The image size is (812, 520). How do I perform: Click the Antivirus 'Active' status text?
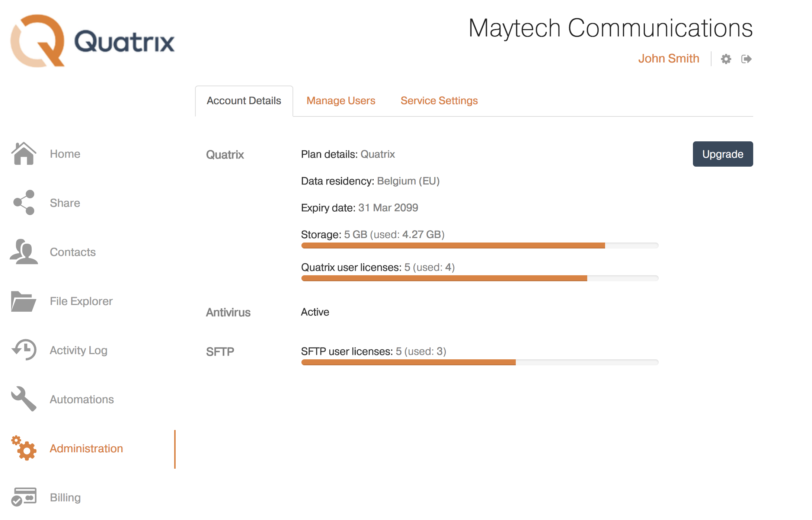click(315, 312)
